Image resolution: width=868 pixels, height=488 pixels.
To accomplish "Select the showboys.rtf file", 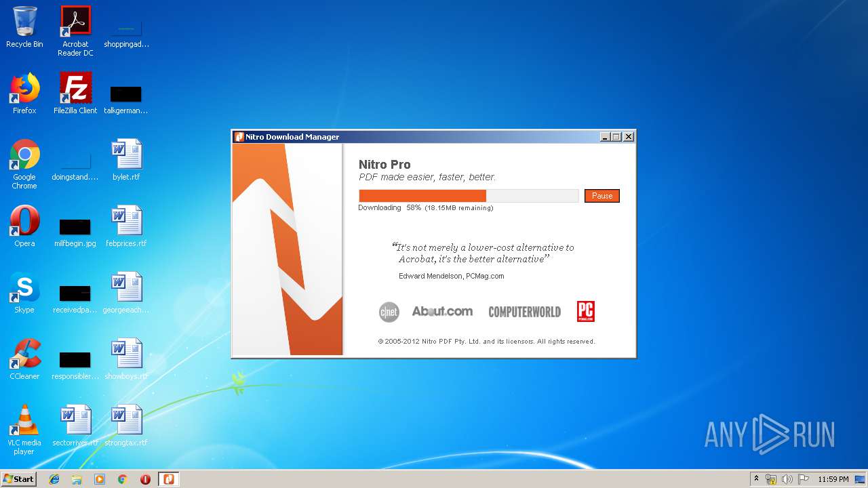I will pos(126,359).
